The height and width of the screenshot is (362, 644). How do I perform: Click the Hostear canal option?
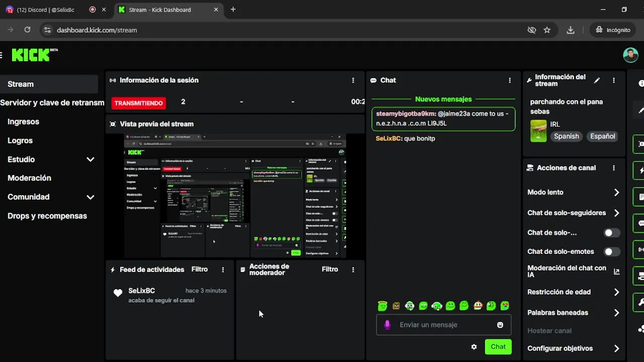[x=549, y=331]
